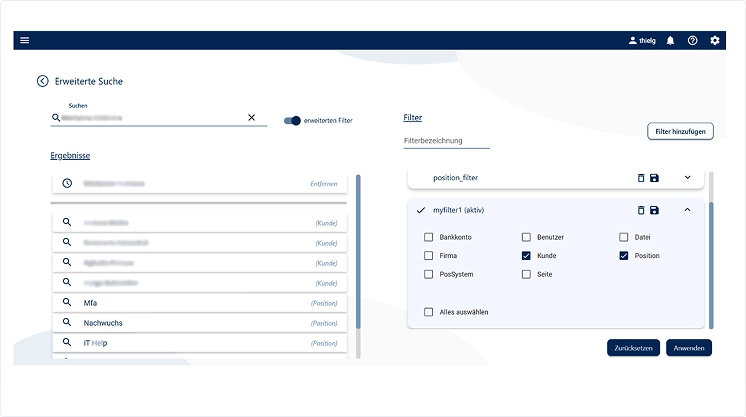746x417 pixels.
Task: Click the magnifier icon in the Suchen field
Action: pyautogui.click(x=56, y=118)
